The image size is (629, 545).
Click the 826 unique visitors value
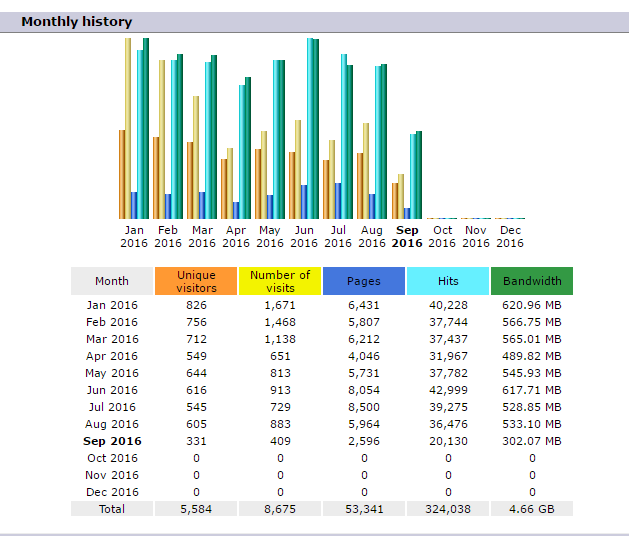click(196, 305)
